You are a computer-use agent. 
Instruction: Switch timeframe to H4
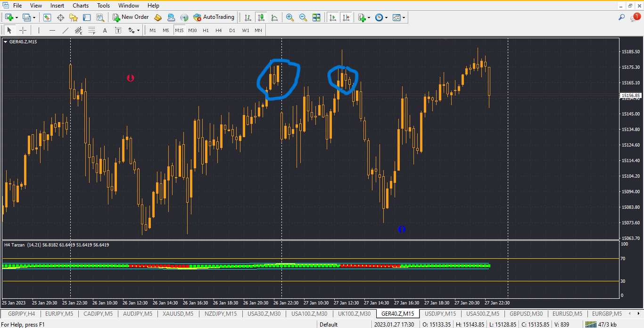click(219, 30)
